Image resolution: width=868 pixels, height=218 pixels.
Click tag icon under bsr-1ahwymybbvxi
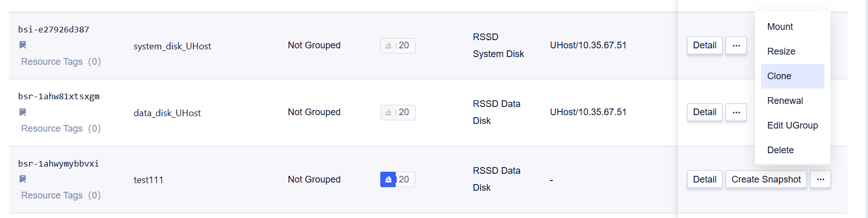coord(23,179)
